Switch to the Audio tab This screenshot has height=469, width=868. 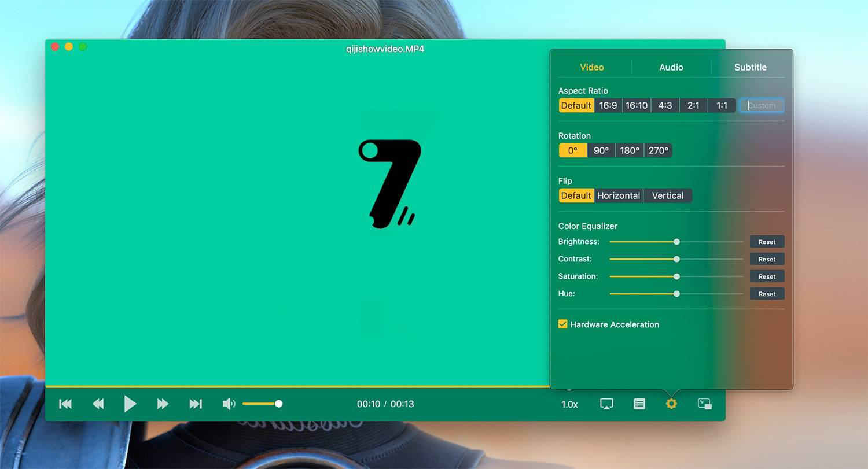pyautogui.click(x=671, y=67)
